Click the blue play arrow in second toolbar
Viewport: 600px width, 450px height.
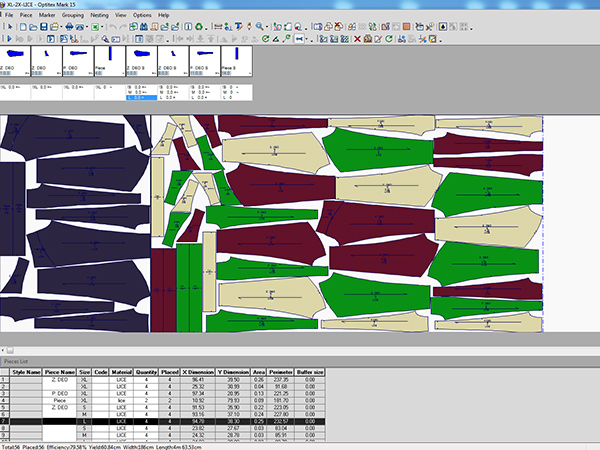[x=9, y=39]
